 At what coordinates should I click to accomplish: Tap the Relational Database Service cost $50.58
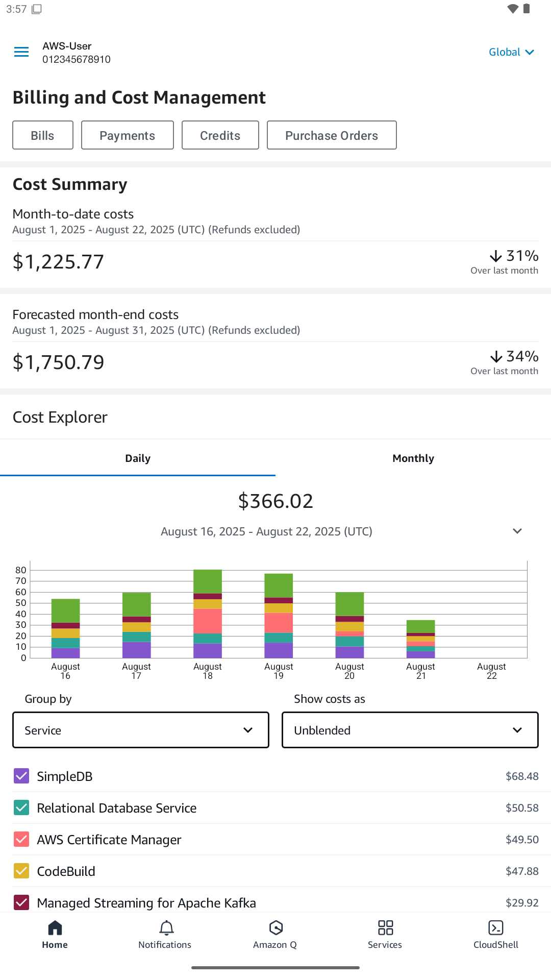[522, 808]
